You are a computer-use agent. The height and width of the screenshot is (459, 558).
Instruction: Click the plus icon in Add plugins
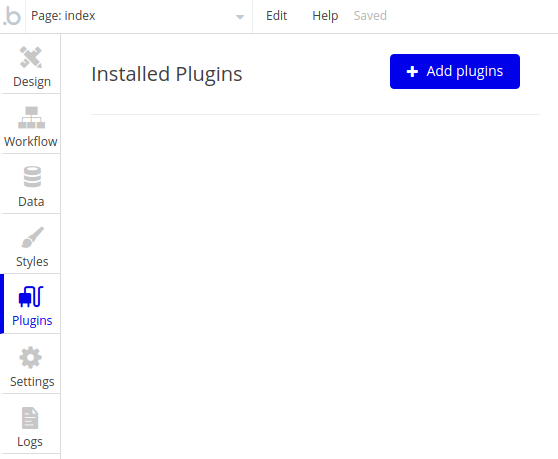412,72
